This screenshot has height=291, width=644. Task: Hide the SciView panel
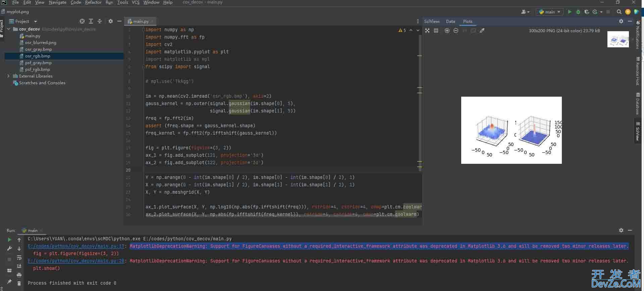click(630, 21)
